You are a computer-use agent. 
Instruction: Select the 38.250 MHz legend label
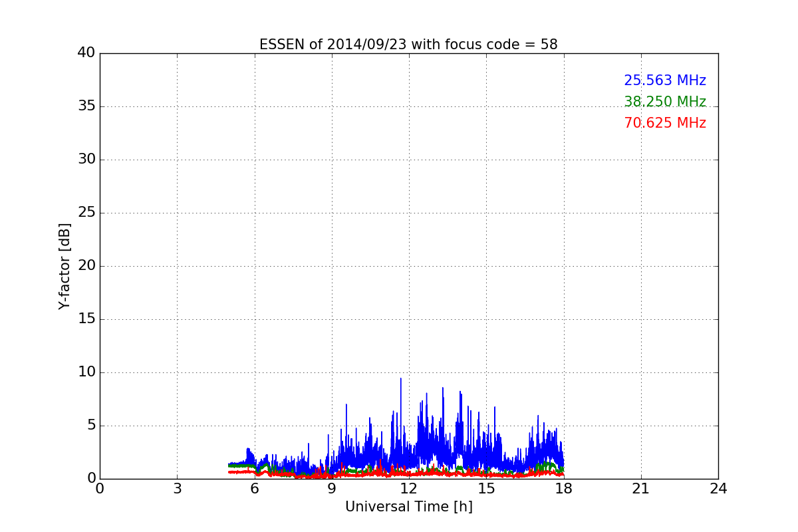pos(665,102)
